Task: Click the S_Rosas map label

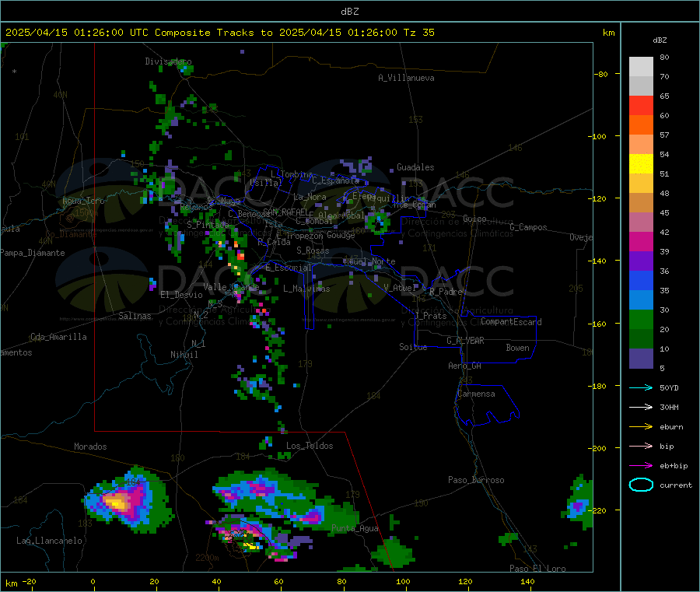Action: click(313, 250)
